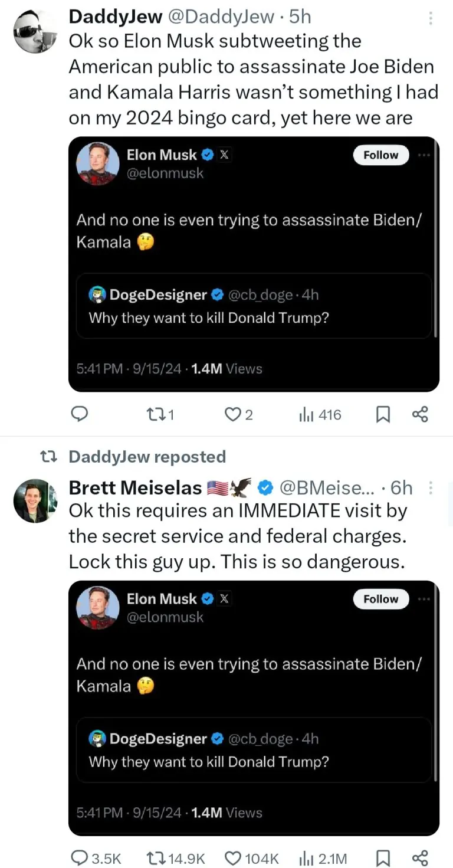This screenshot has width=453, height=868.
Task: Open more options on DaddyJew's tweet
Action: point(431,19)
